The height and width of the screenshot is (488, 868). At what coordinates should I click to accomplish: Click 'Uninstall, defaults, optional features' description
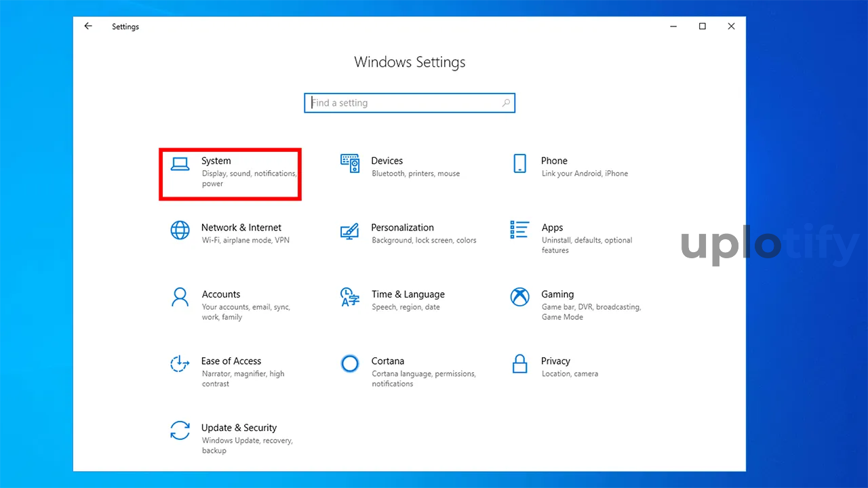(587, 245)
